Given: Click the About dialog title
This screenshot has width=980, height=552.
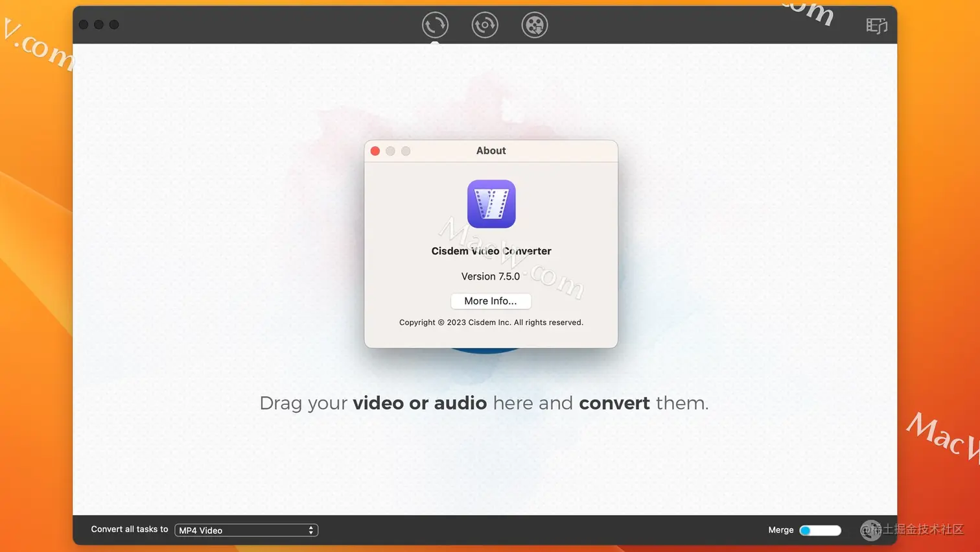Looking at the screenshot, I should pyautogui.click(x=491, y=150).
